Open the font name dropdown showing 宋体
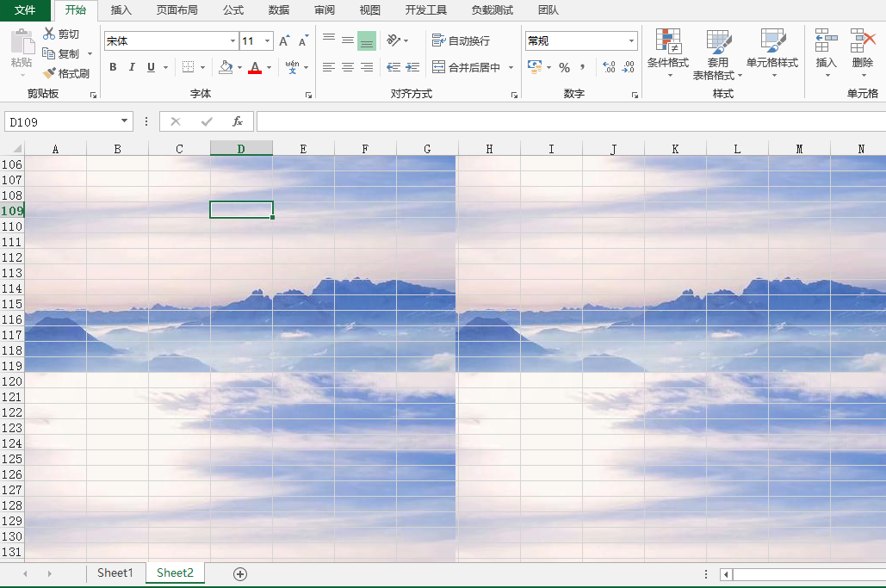The width and height of the screenshot is (886, 588). (x=232, y=40)
